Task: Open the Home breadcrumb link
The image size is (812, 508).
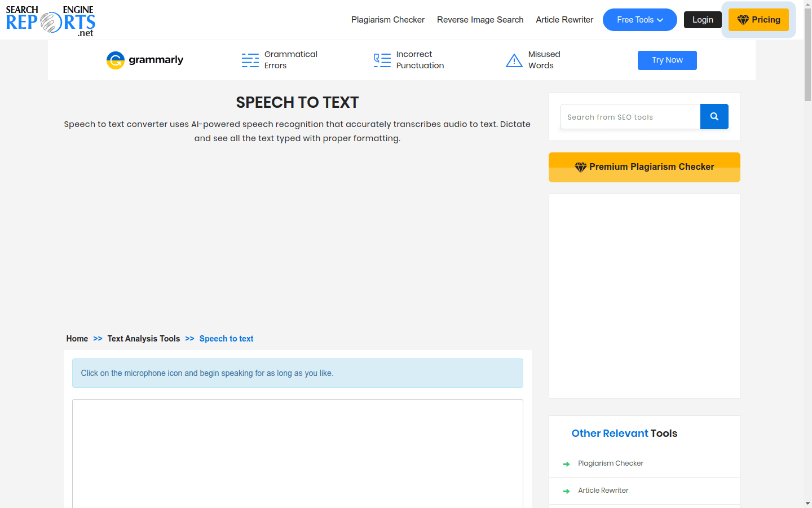Action: 77,338
